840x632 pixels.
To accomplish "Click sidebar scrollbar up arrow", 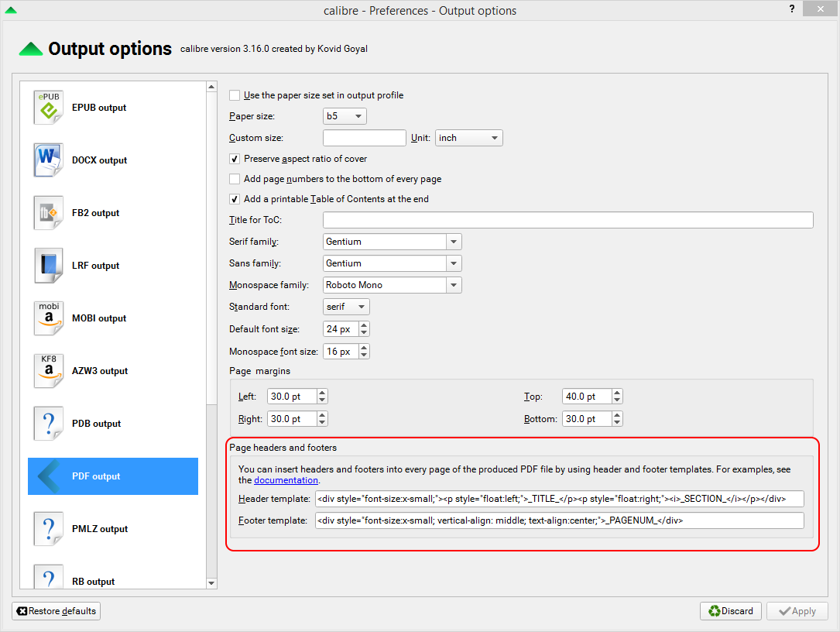I will (x=211, y=87).
